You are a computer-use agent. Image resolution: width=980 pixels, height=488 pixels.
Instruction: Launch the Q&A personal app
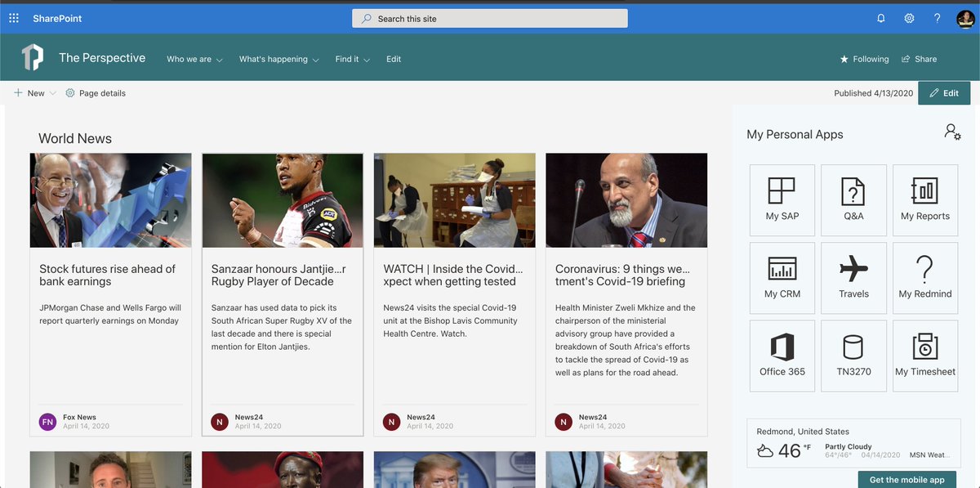(853, 199)
